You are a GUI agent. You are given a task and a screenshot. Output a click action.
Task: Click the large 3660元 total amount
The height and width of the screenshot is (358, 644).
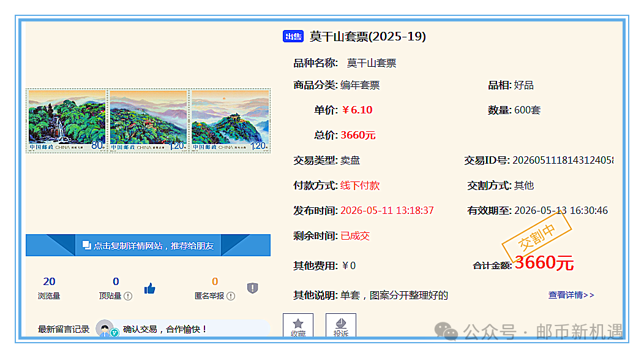pyautogui.click(x=544, y=262)
